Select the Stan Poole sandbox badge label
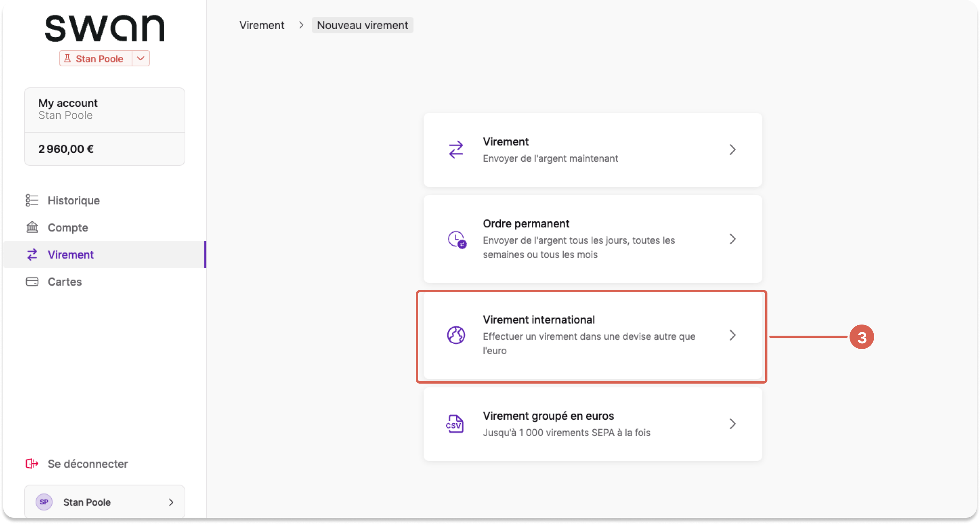This screenshot has height=524, width=980. 99,59
